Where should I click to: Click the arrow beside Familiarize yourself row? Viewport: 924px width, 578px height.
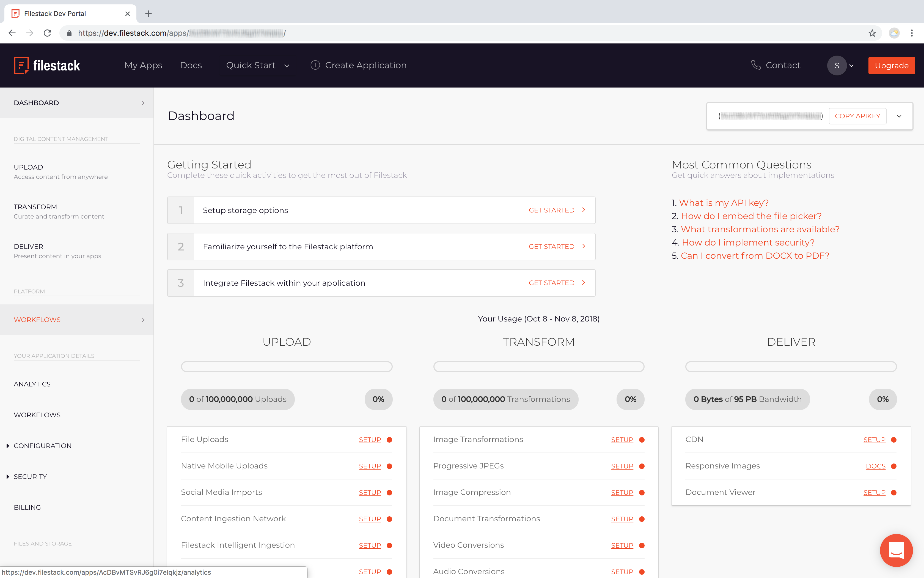(584, 246)
